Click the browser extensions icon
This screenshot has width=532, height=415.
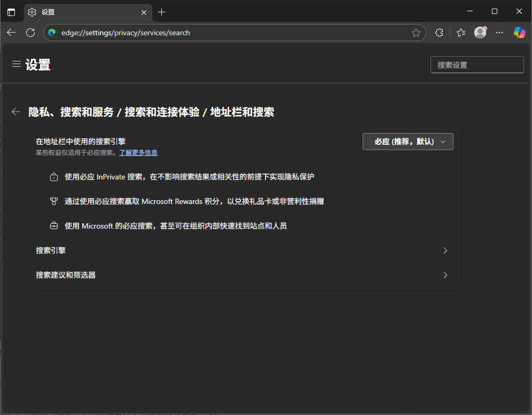click(x=439, y=33)
